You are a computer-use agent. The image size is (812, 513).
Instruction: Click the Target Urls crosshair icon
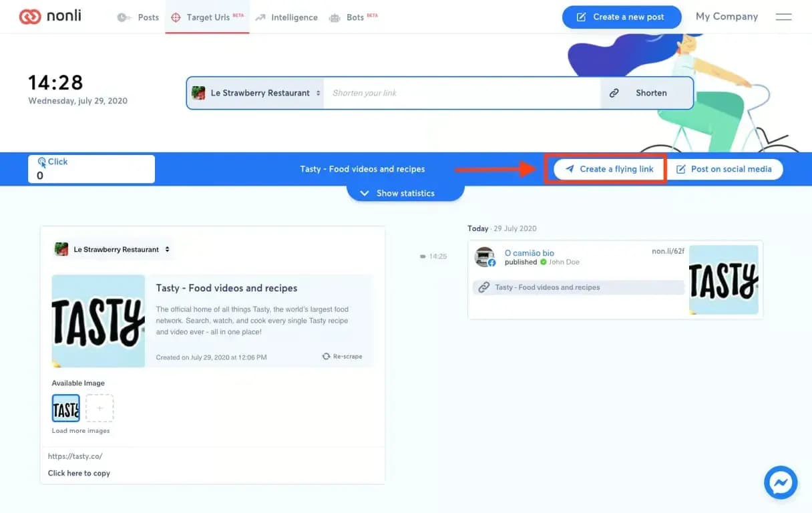click(176, 17)
